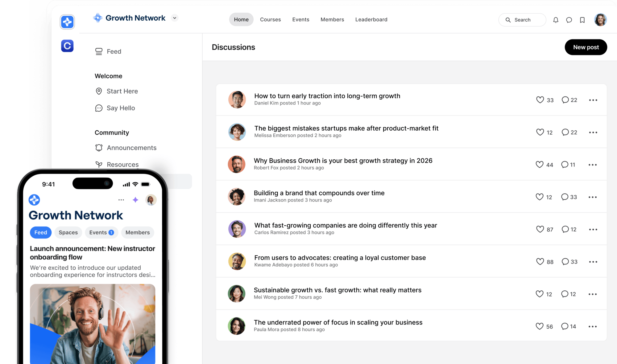This screenshot has width=617, height=364.
Task: Open comments on Robert Fox's post
Action: click(565, 165)
